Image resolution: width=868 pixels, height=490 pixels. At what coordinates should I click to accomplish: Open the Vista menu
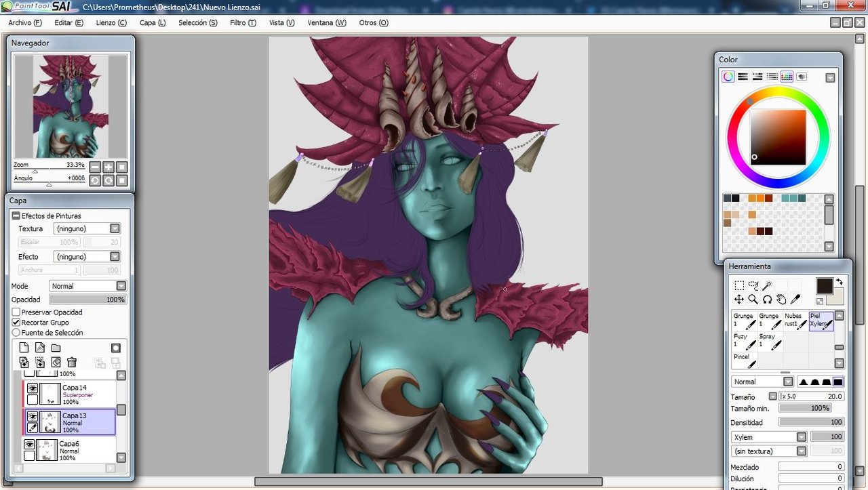tap(282, 22)
